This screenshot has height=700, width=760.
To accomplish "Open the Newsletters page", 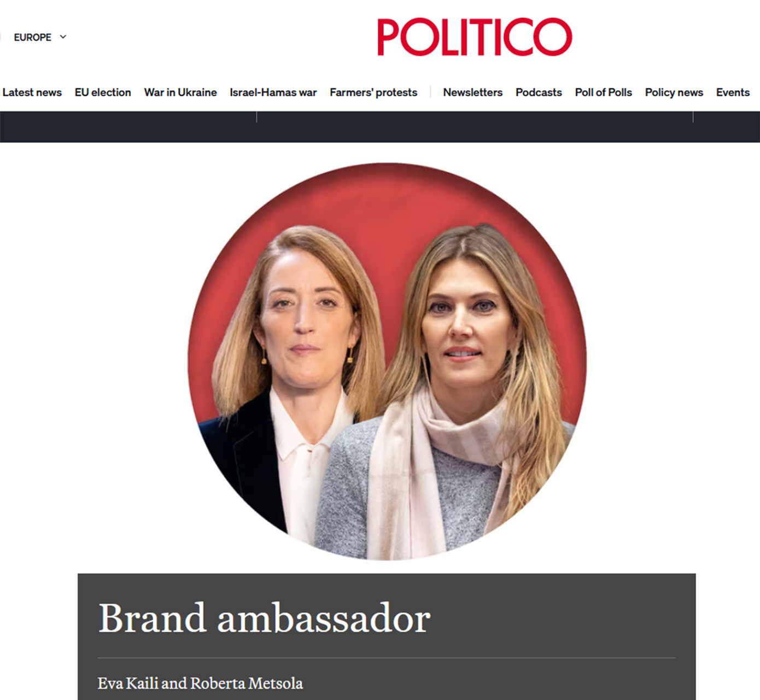I will tap(473, 92).
